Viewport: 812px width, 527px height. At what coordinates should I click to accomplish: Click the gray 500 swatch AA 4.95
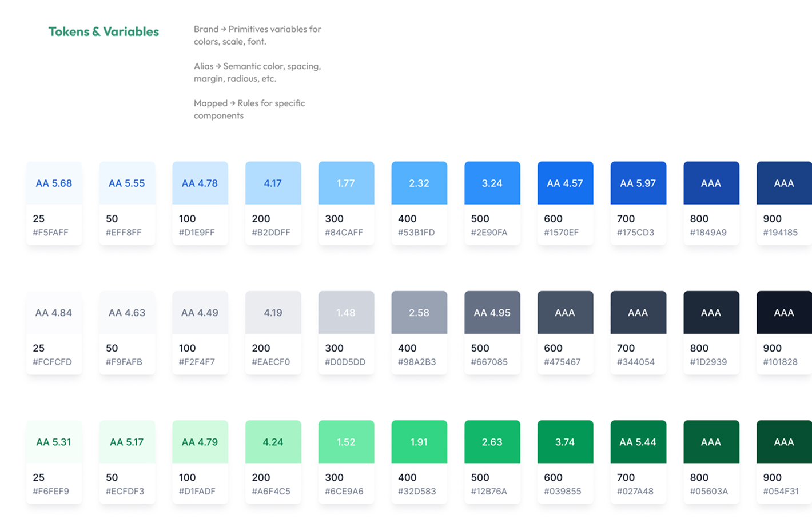[x=492, y=313]
